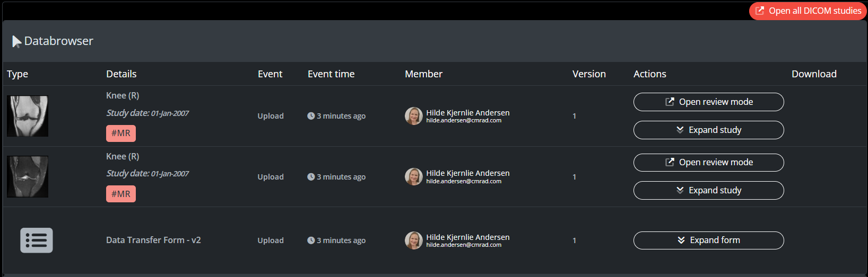Click the first knee MRI thumbnail
The height and width of the screenshot is (277, 868).
pos(28,116)
